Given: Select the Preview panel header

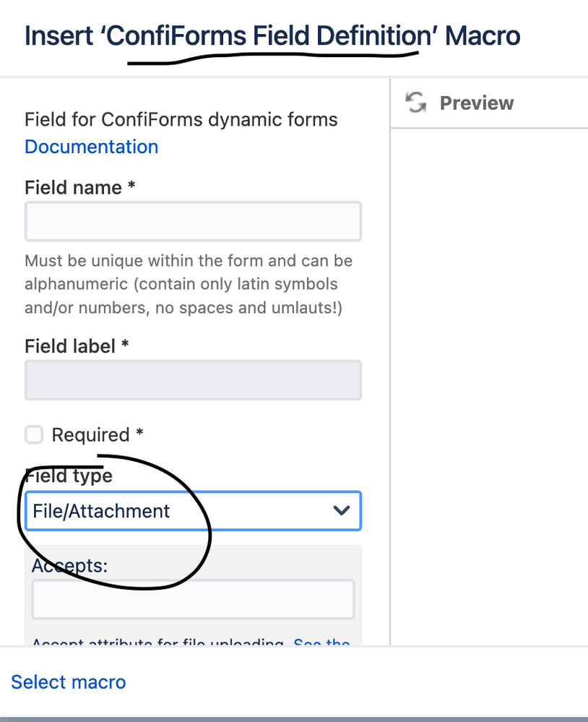Looking at the screenshot, I should coord(476,103).
